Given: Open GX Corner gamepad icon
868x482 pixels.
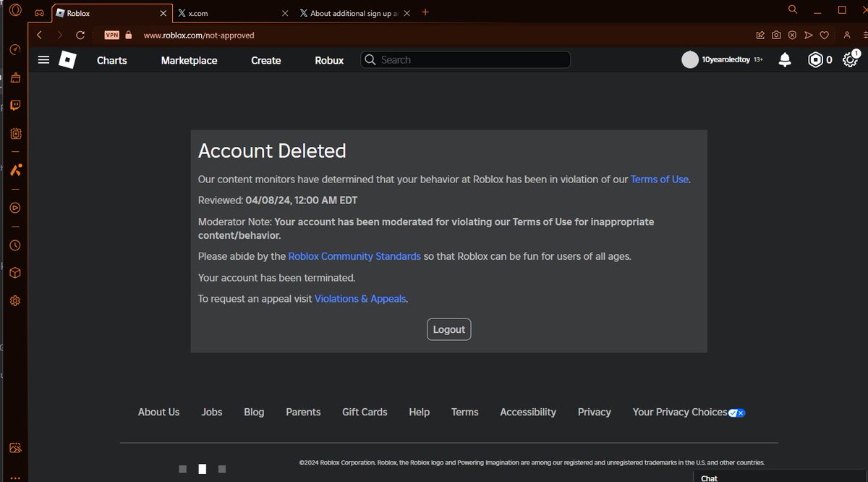Looking at the screenshot, I should point(40,12).
